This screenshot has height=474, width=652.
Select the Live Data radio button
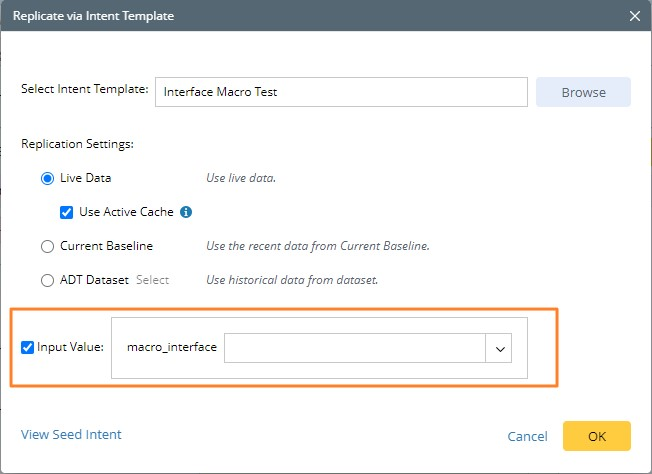47,178
